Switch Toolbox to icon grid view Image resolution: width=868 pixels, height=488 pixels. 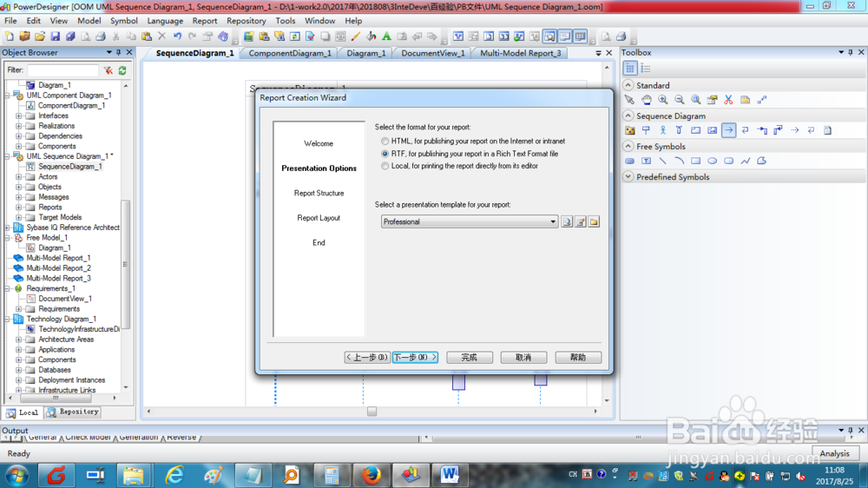630,69
